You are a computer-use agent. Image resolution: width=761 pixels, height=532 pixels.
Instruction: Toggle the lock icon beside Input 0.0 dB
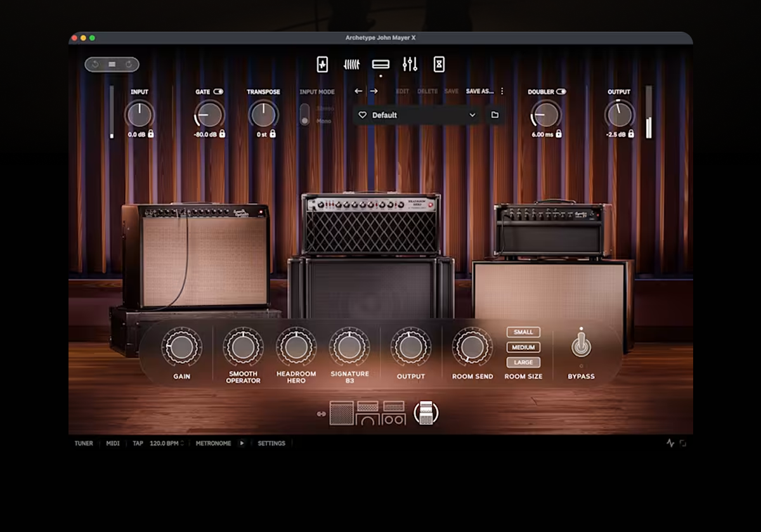click(151, 134)
